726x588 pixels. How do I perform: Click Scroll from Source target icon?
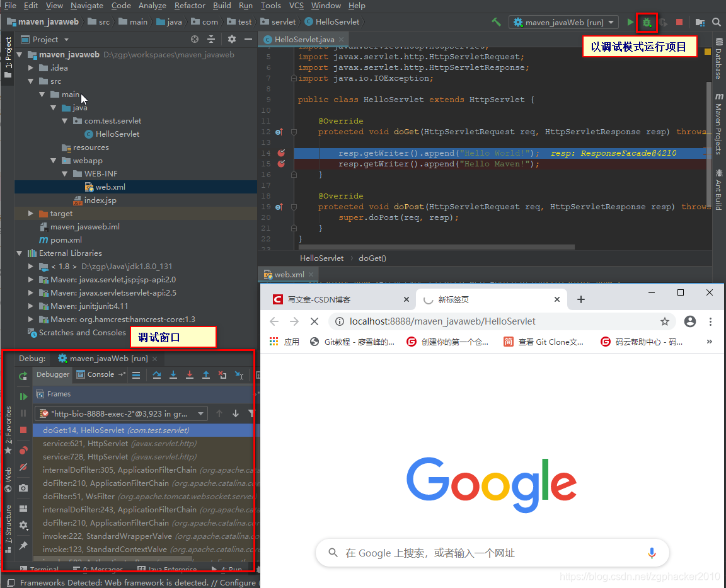tap(195, 39)
